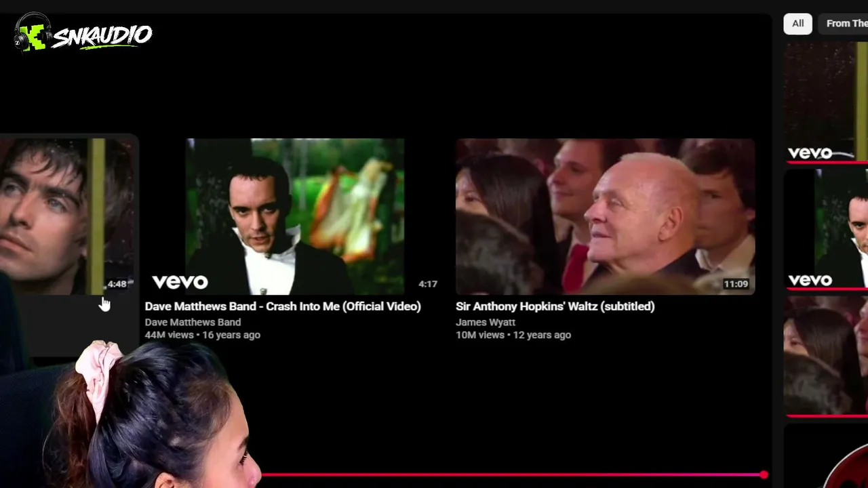Open the Dave Matthews Band channel name link
The image size is (868, 488).
coord(193,323)
